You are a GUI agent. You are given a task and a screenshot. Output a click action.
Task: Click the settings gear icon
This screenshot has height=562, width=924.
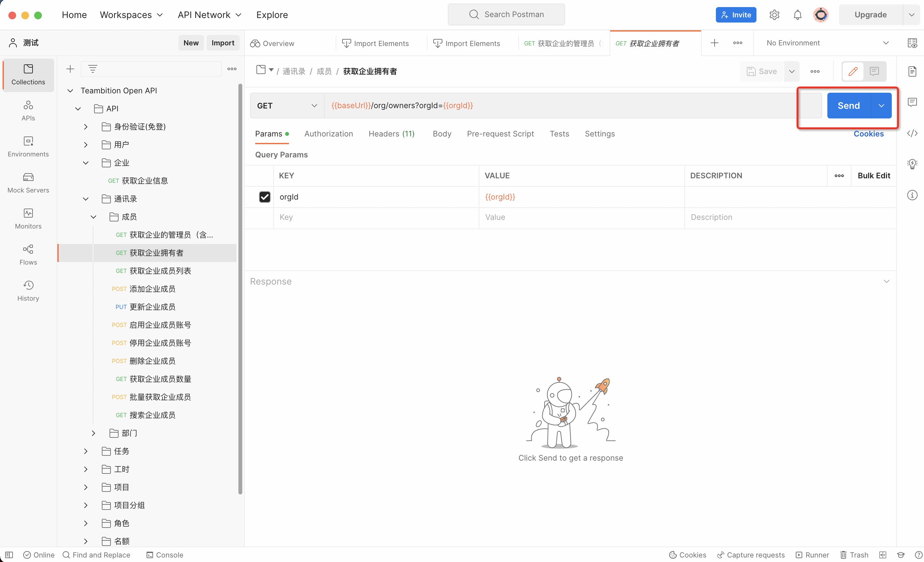(774, 14)
